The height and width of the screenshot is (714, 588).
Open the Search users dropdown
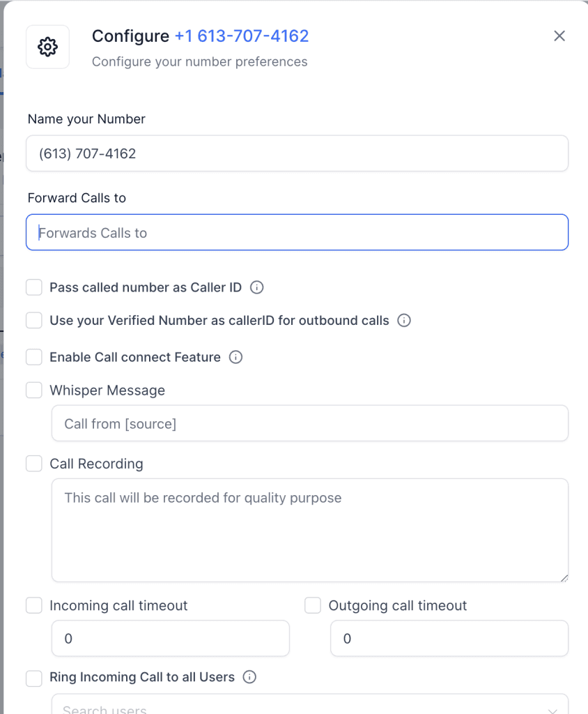pyautogui.click(x=309, y=707)
